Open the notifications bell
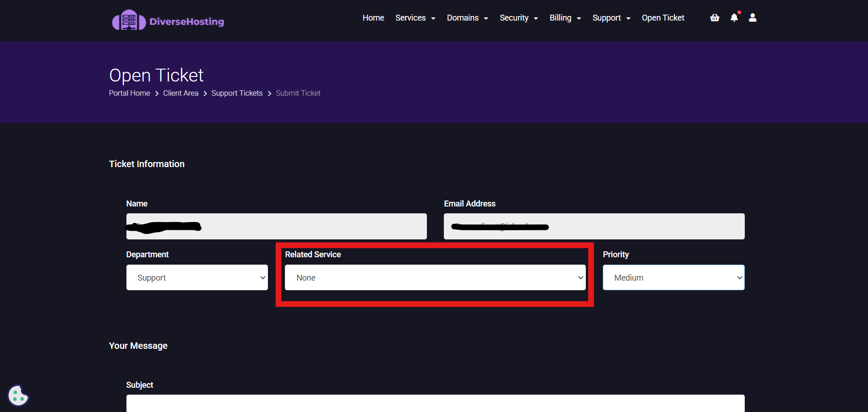This screenshot has width=868, height=412. (734, 18)
